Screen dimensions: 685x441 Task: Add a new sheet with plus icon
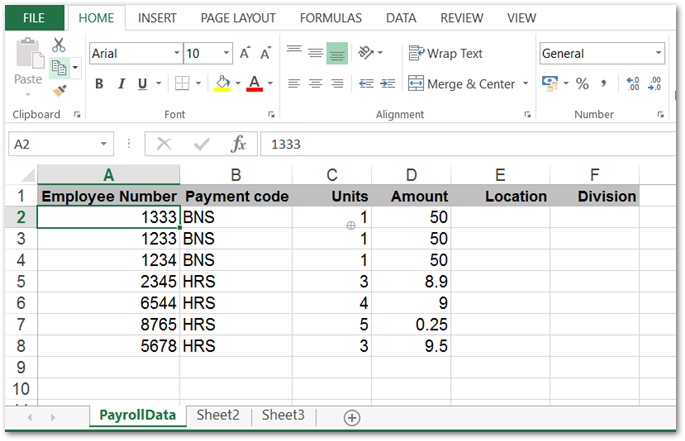[x=351, y=417]
